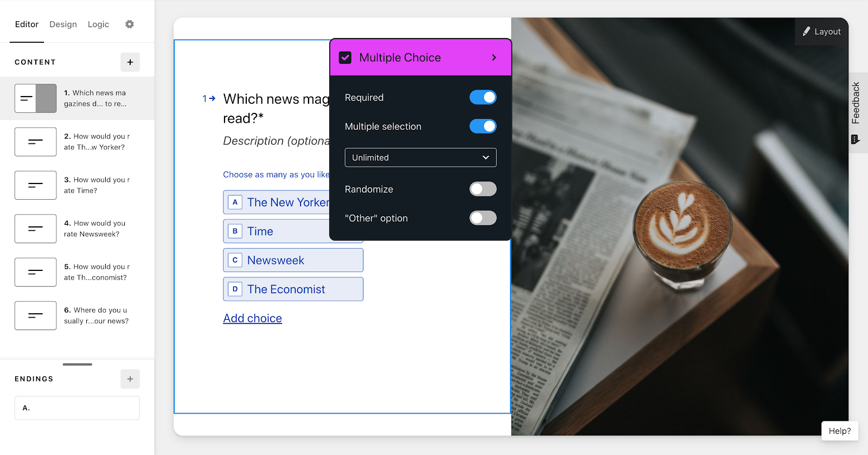This screenshot has width=868, height=455.
Task: Select letter B badge on Time
Action: 235,231
